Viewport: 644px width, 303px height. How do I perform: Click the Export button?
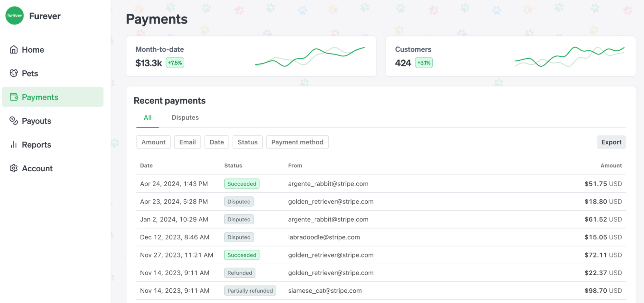click(x=611, y=142)
